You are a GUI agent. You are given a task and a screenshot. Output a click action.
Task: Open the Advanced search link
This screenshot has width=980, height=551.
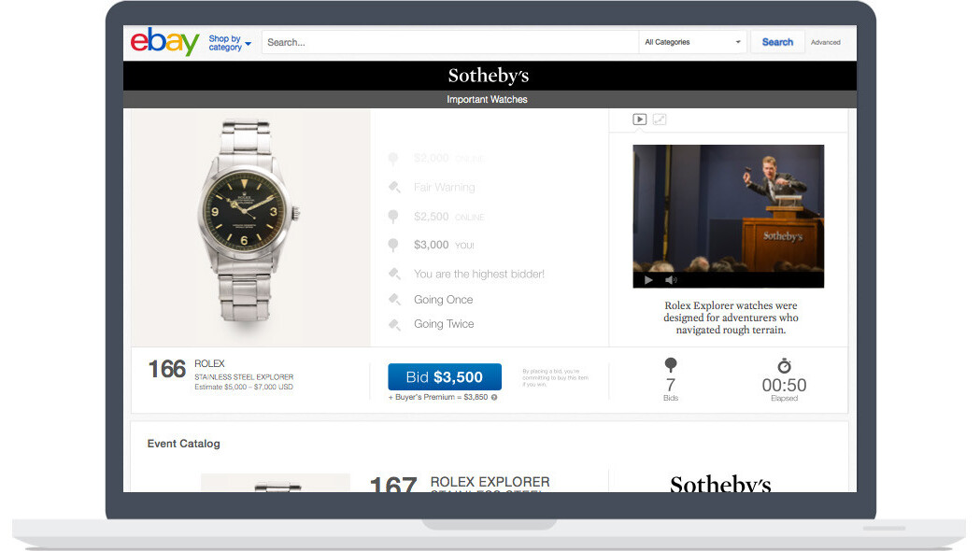pyautogui.click(x=825, y=42)
